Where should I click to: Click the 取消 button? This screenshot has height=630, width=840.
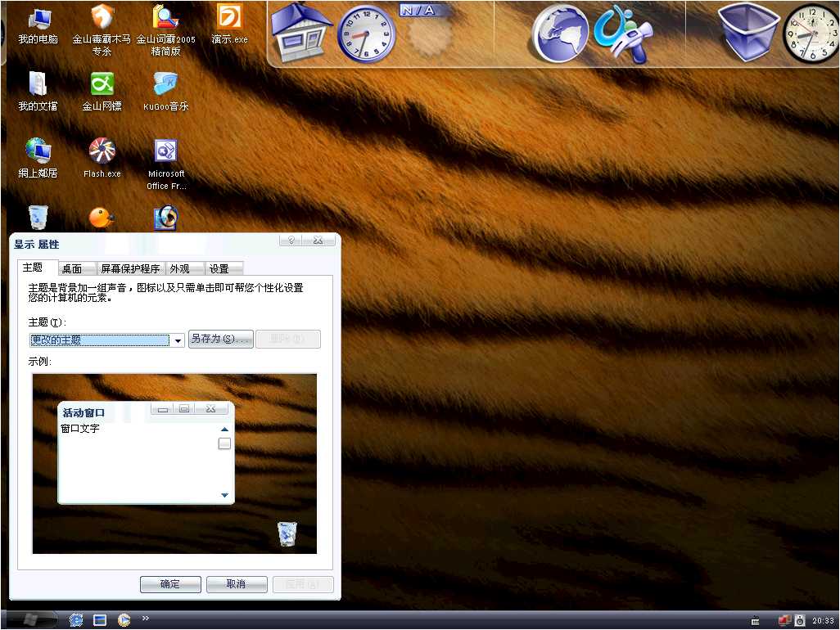click(x=237, y=584)
